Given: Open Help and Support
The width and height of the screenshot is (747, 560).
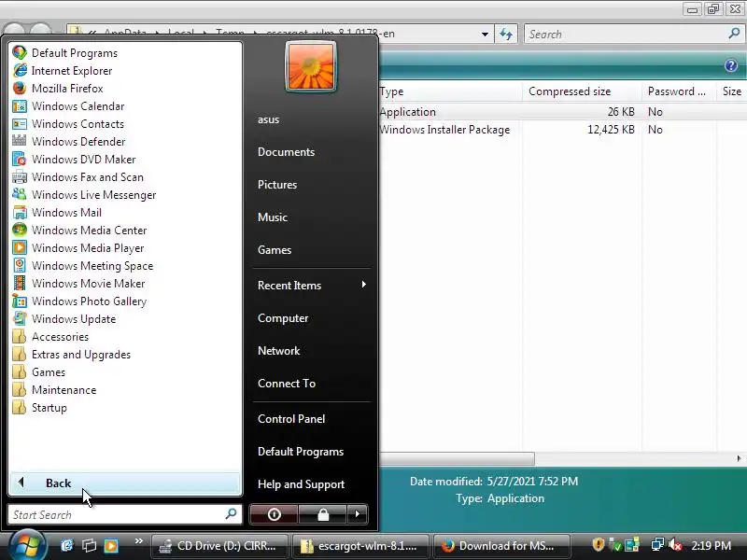Looking at the screenshot, I should (301, 484).
